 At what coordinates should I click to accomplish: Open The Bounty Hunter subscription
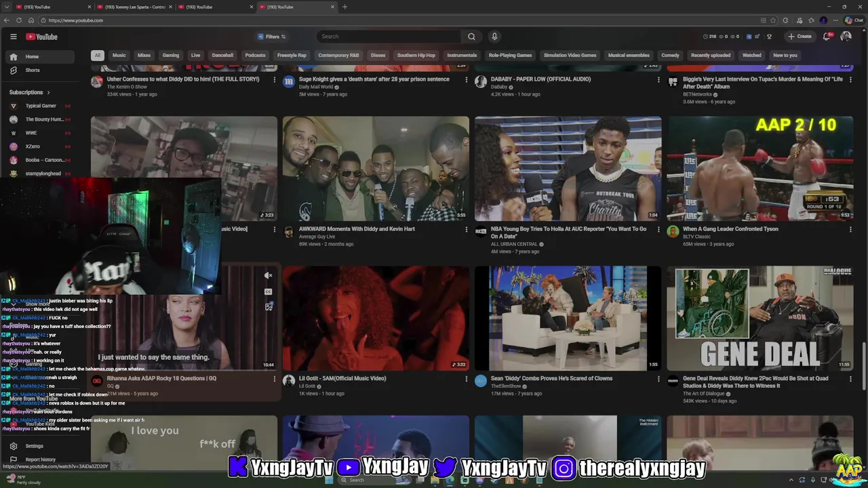click(x=39, y=119)
